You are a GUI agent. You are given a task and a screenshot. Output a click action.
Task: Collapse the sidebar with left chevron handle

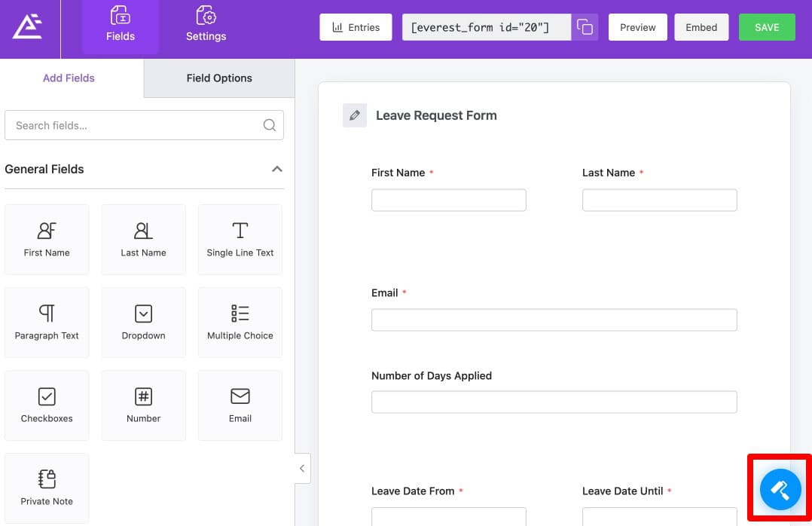click(303, 469)
